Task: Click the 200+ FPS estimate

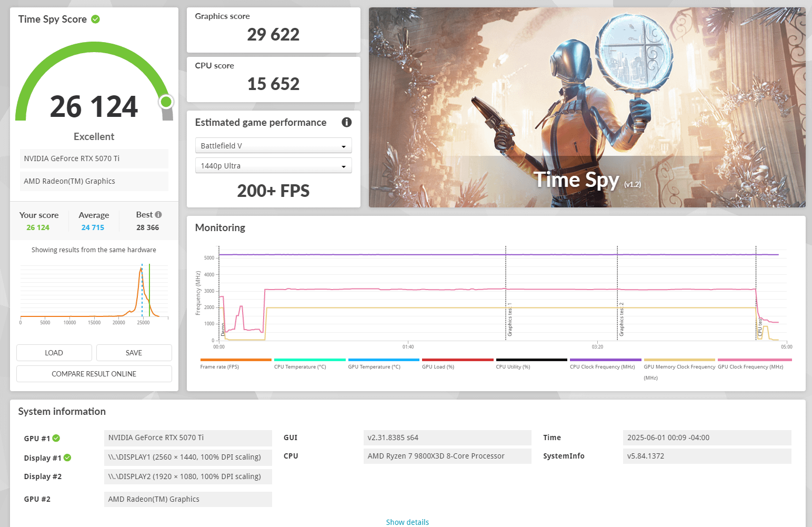Action: click(273, 191)
